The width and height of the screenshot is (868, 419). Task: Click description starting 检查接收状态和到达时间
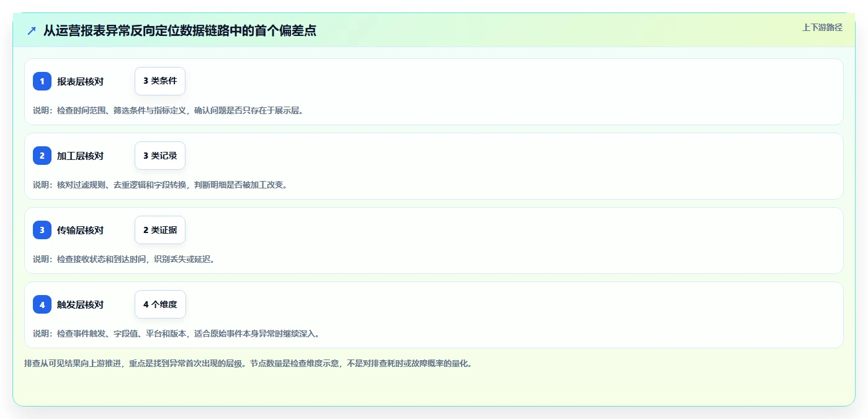pos(124,259)
